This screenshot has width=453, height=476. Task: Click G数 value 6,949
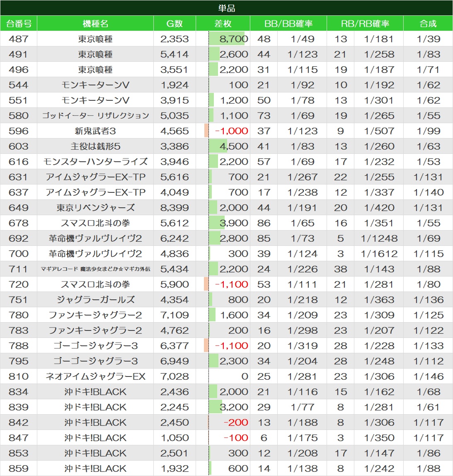point(174,361)
